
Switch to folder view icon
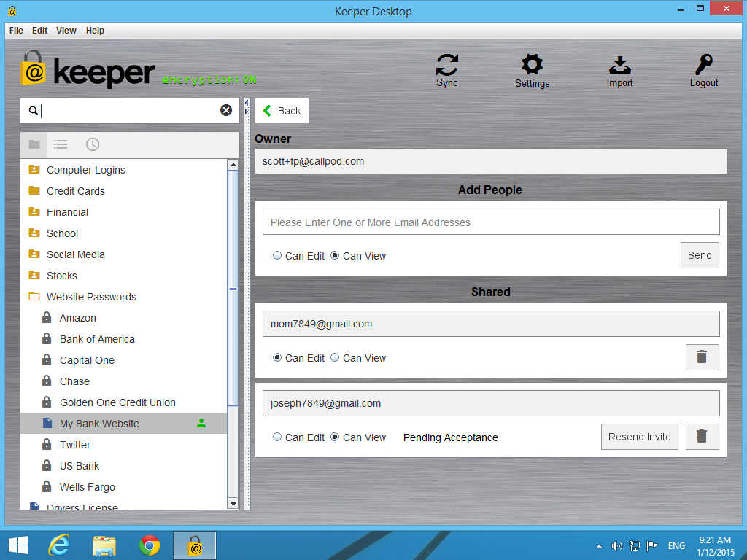(x=34, y=144)
